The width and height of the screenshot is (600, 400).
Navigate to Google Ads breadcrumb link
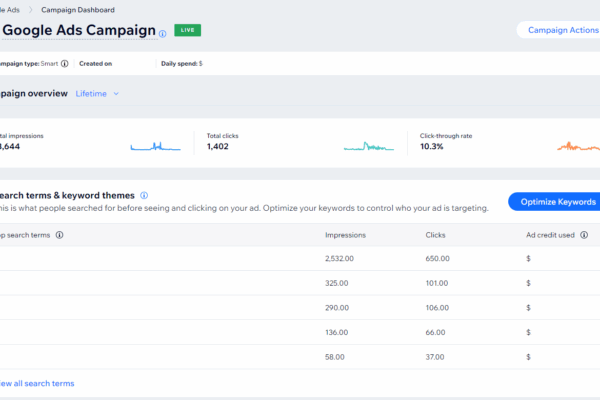click(x=12, y=9)
